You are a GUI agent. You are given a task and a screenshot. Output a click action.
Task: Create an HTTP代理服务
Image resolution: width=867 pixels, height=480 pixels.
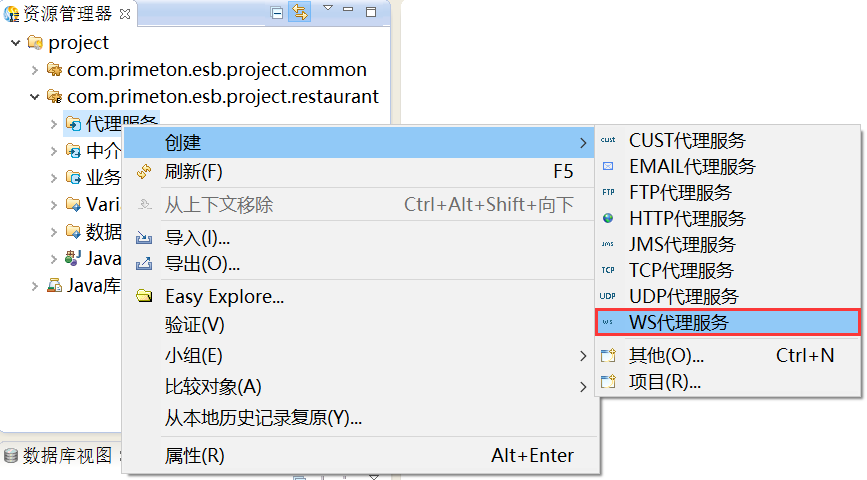728,218
